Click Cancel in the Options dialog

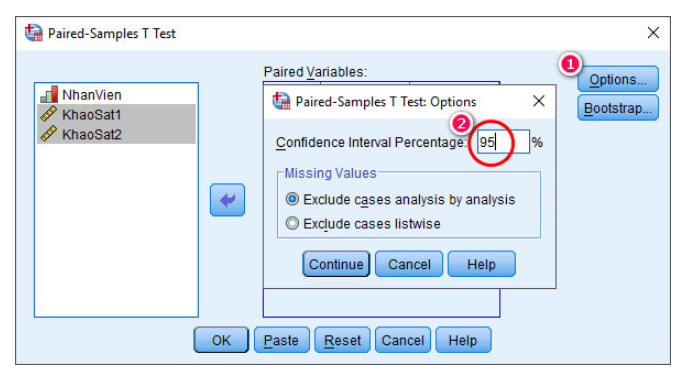click(x=409, y=264)
